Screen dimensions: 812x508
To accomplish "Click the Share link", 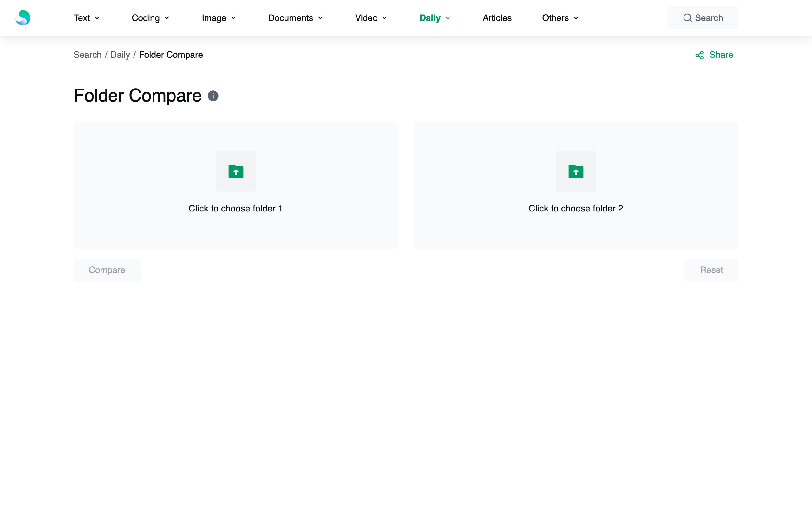I will pyautogui.click(x=714, y=55).
